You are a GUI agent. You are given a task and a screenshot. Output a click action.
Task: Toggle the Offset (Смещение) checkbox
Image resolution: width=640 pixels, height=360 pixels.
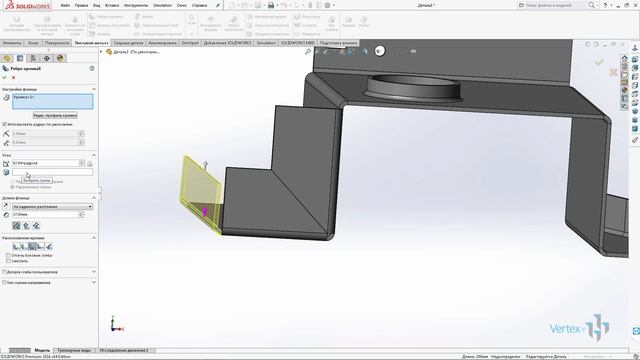(x=8, y=260)
